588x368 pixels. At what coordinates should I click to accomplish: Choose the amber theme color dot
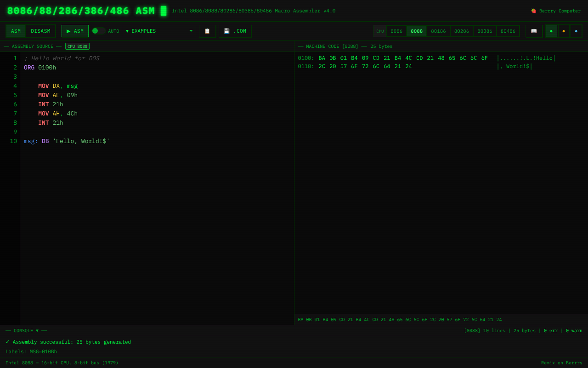(564, 31)
